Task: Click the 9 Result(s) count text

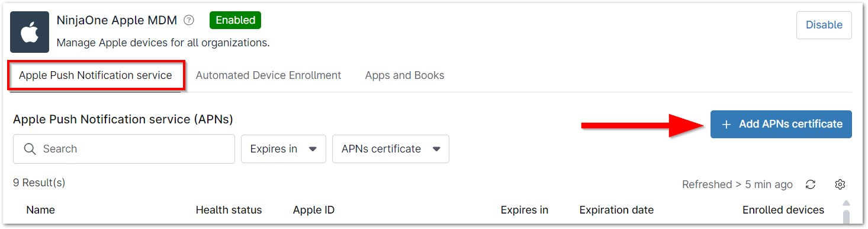Action: click(39, 183)
